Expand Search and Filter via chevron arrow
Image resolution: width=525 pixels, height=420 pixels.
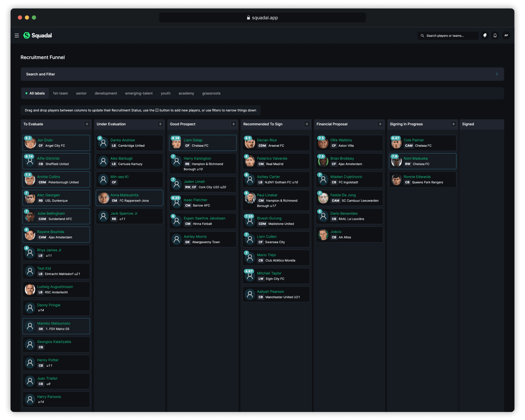[x=497, y=74]
